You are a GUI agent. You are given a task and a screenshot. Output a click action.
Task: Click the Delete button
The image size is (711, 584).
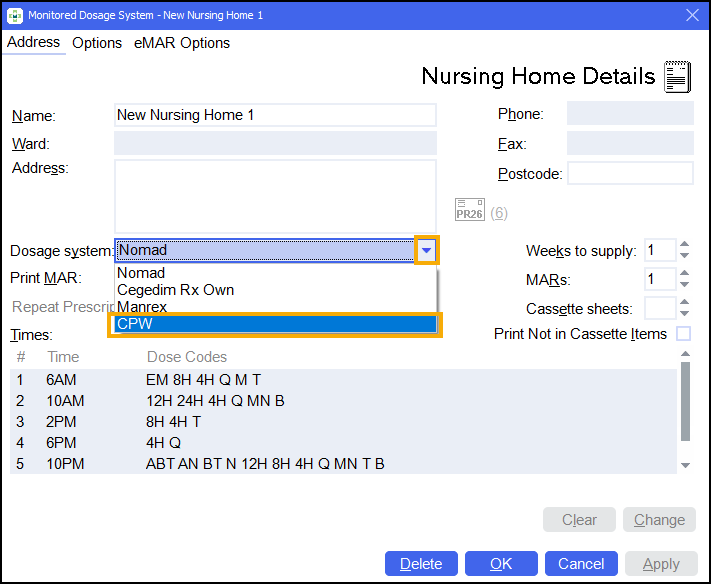pyautogui.click(x=421, y=564)
